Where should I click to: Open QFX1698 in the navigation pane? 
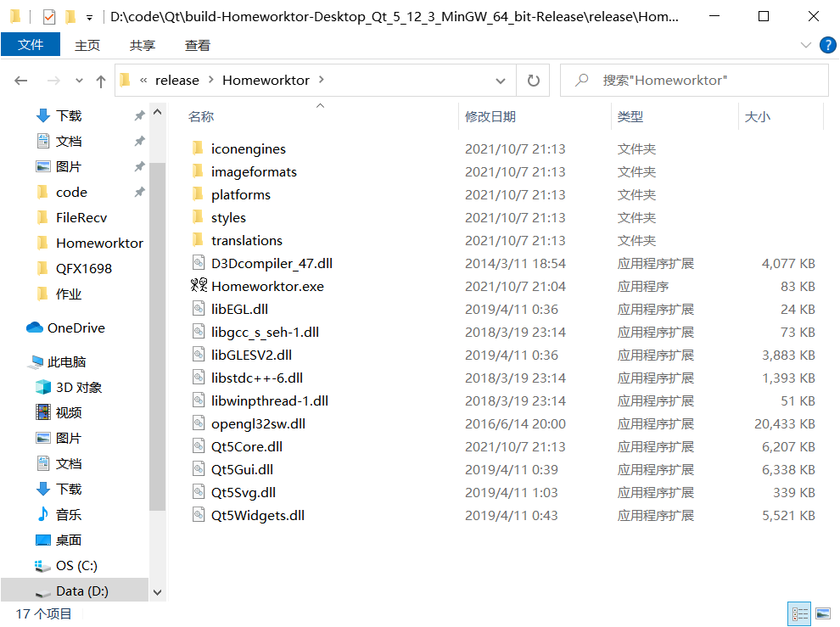tap(83, 268)
